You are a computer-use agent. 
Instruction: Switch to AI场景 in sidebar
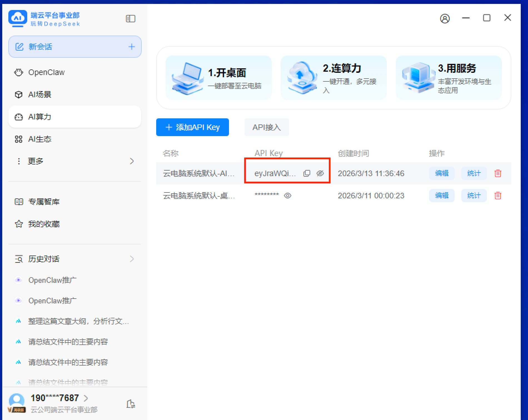(x=40, y=94)
